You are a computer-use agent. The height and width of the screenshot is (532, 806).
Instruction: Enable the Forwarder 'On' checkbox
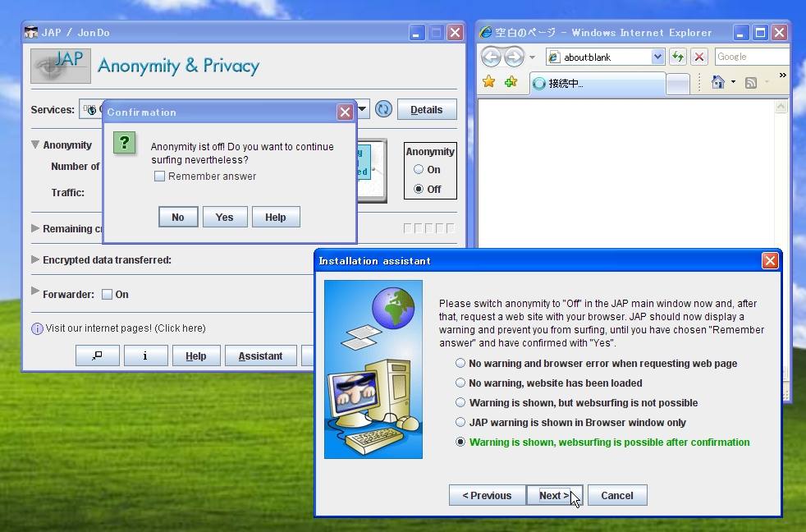pos(107,295)
